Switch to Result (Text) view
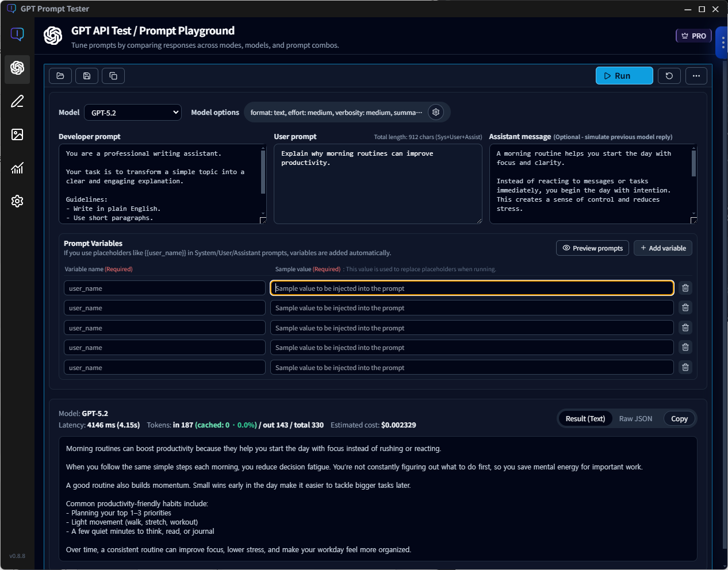The height and width of the screenshot is (570, 728). pos(585,419)
